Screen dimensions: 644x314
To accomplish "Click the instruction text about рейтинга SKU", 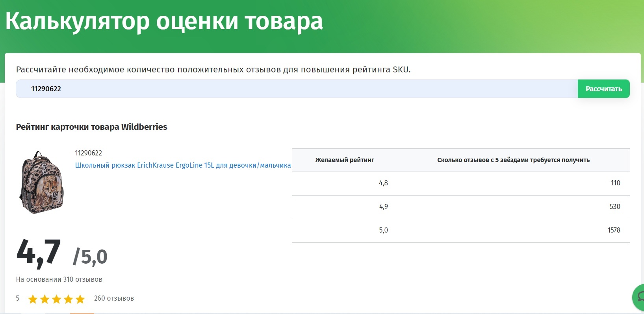I will coord(213,70).
